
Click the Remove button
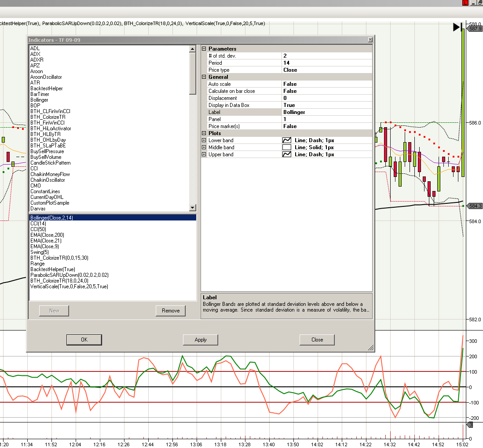[171, 311]
